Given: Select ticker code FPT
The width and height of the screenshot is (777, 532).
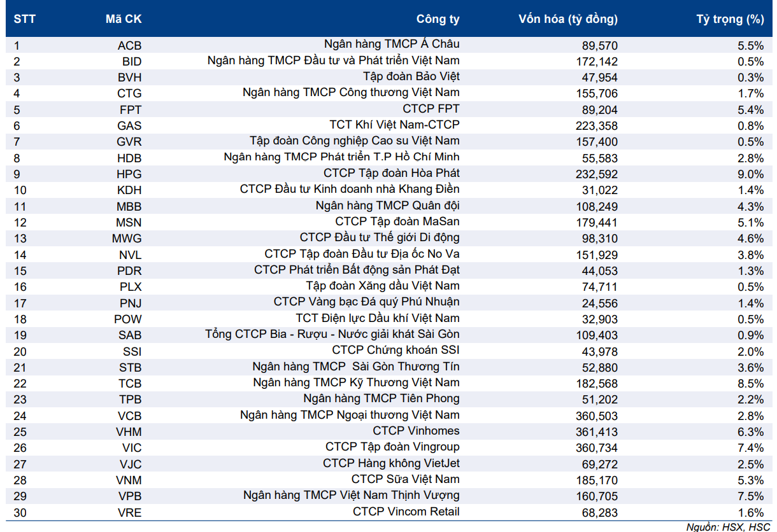Looking at the screenshot, I should coord(131,110).
